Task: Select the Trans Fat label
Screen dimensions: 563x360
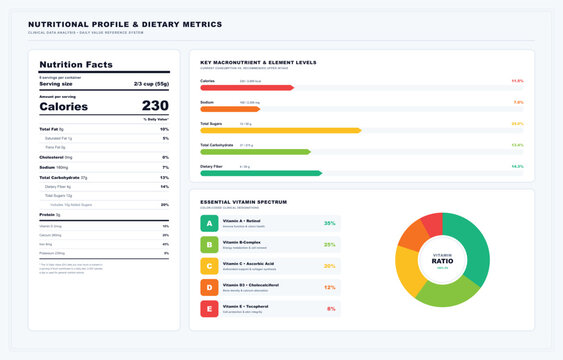Action: click(x=55, y=147)
